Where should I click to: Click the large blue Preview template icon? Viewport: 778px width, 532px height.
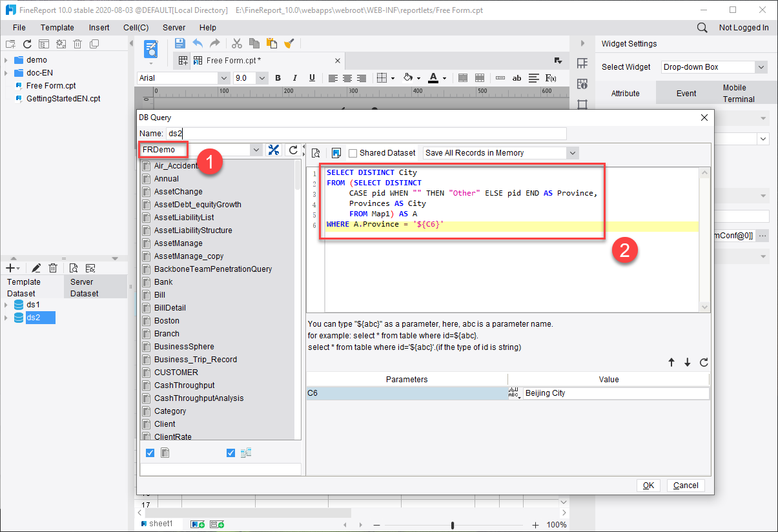(x=151, y=48)
